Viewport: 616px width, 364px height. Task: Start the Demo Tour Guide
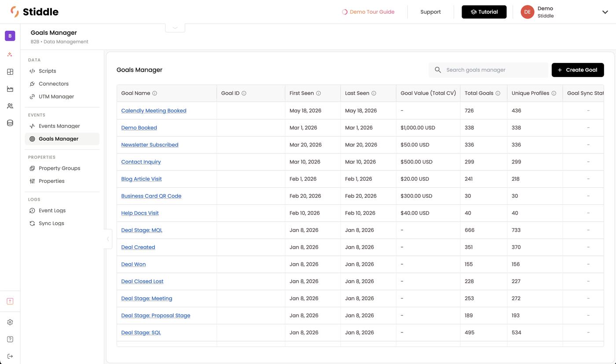(x=368, y=12)
